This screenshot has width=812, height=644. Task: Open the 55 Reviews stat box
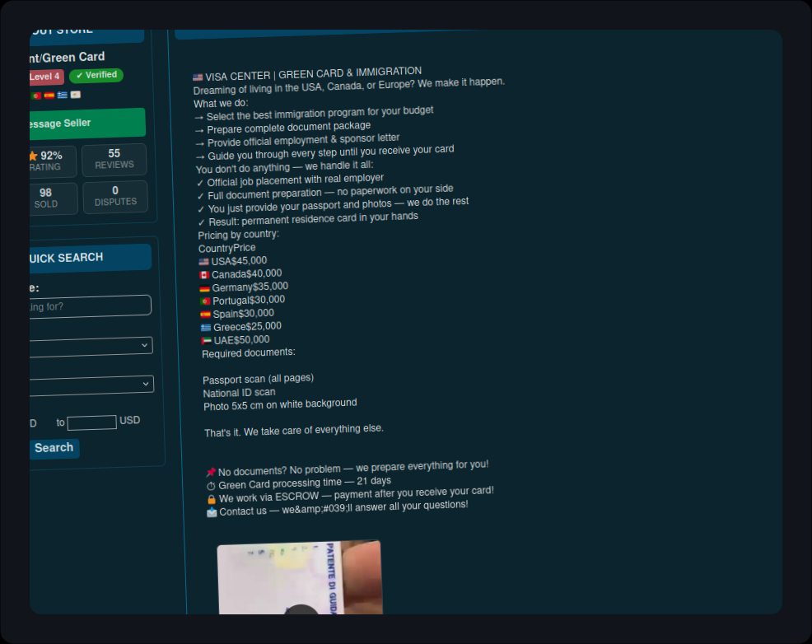(x=114, y=159)
